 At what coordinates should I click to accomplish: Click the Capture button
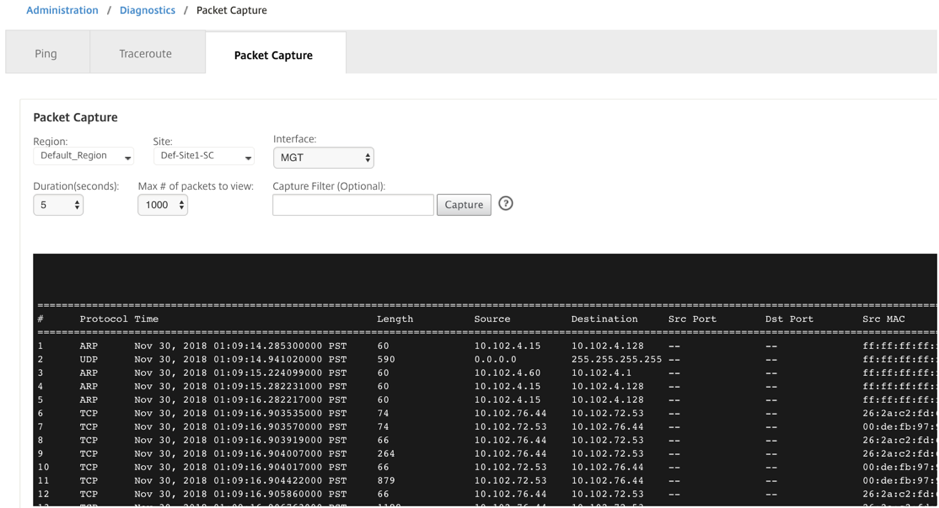464,205
